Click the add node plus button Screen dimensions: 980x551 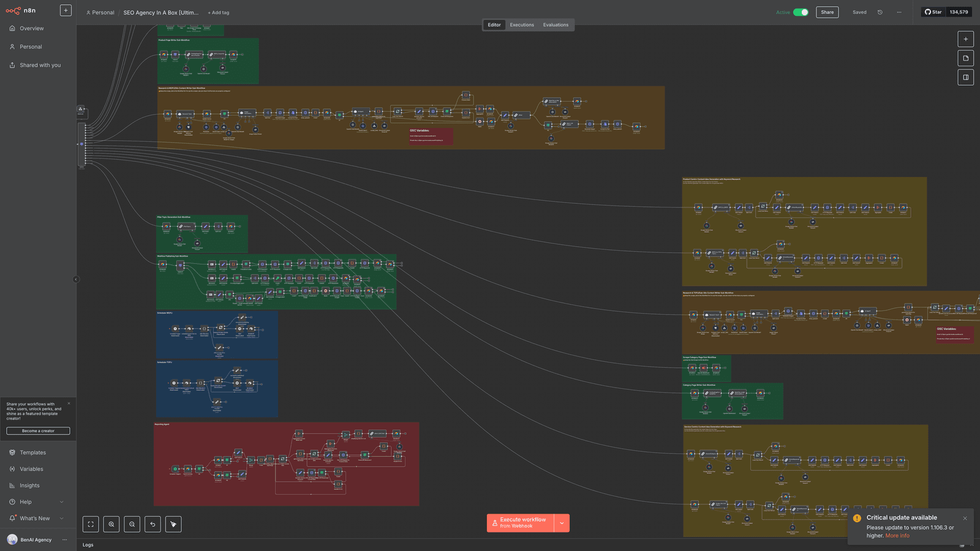(965, 39)
